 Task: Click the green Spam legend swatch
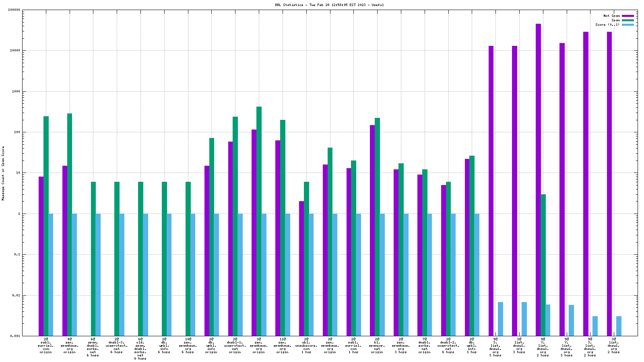pos(628,20)
